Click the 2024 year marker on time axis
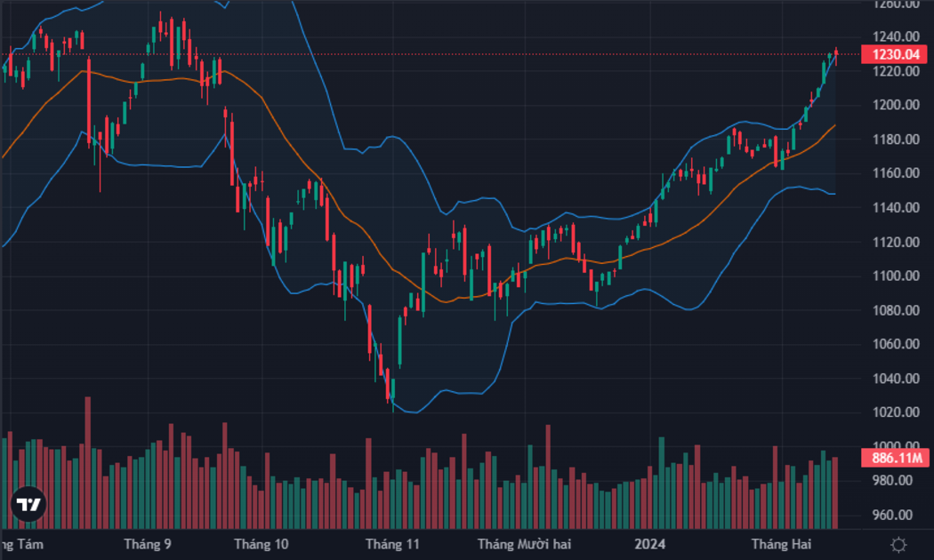 click(650, 544)
